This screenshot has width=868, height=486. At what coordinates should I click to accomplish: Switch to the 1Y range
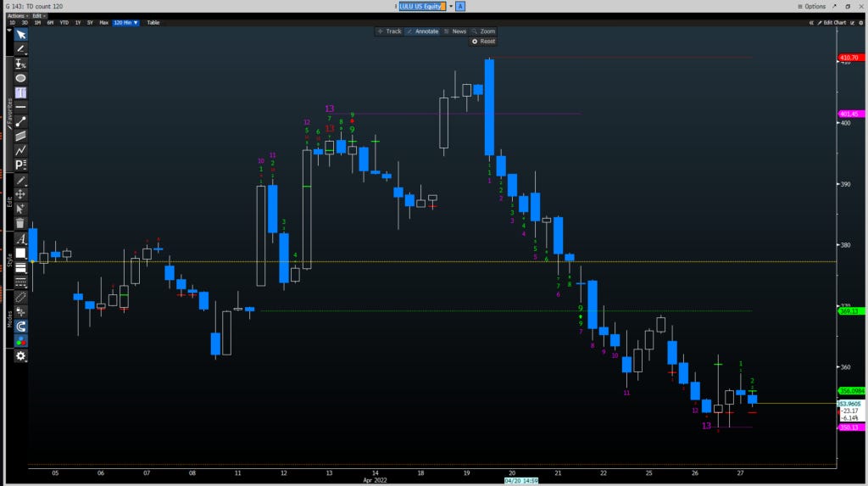(x=77, y=23)
